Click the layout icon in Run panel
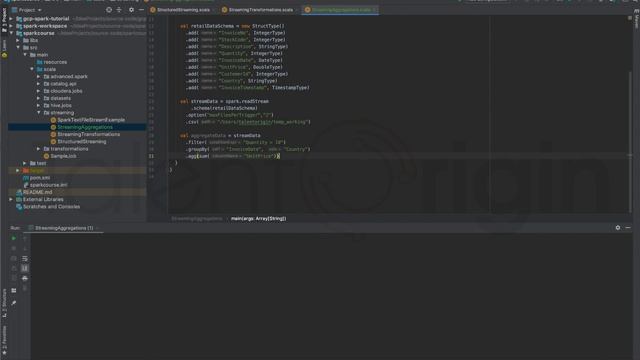 [13, 290]
